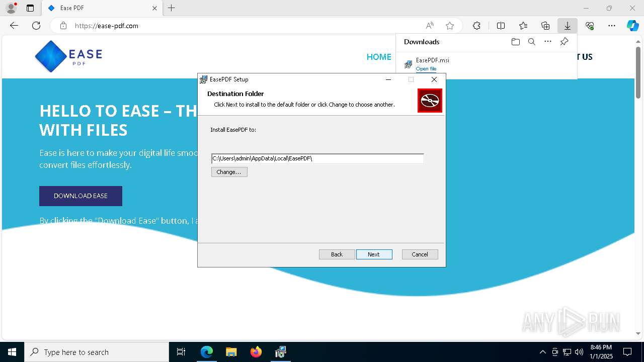This screenshot has height=362, width=644.
Task: Close the EasePDF Setup window
Action: coord(434,79)
